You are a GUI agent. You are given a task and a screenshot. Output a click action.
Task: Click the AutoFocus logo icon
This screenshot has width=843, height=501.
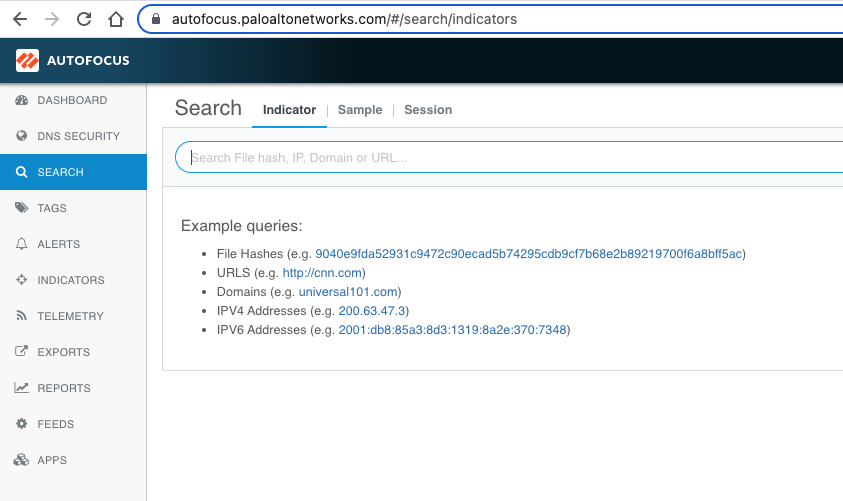point(27,60)
